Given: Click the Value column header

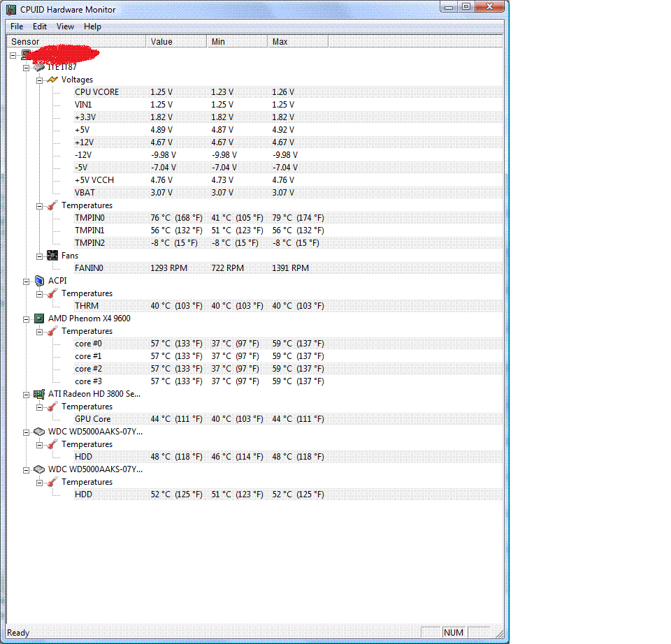Looking at the screenshot, I should click(x=176, y=41).
